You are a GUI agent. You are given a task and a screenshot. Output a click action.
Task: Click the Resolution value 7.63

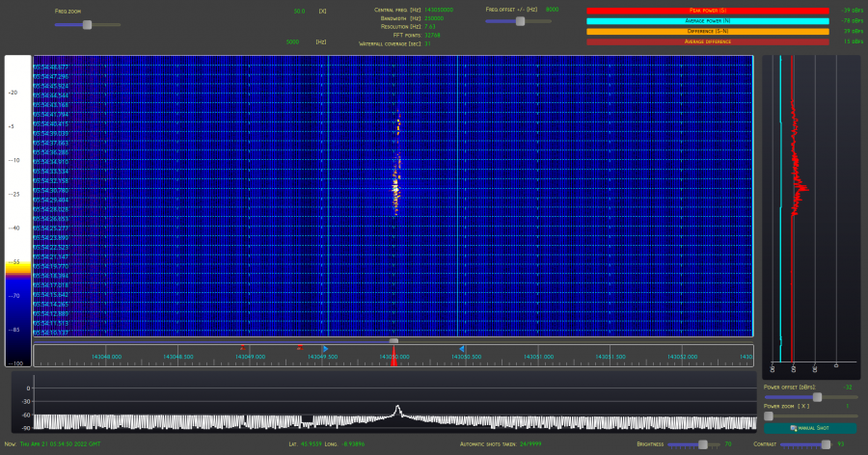pos(429,27)
